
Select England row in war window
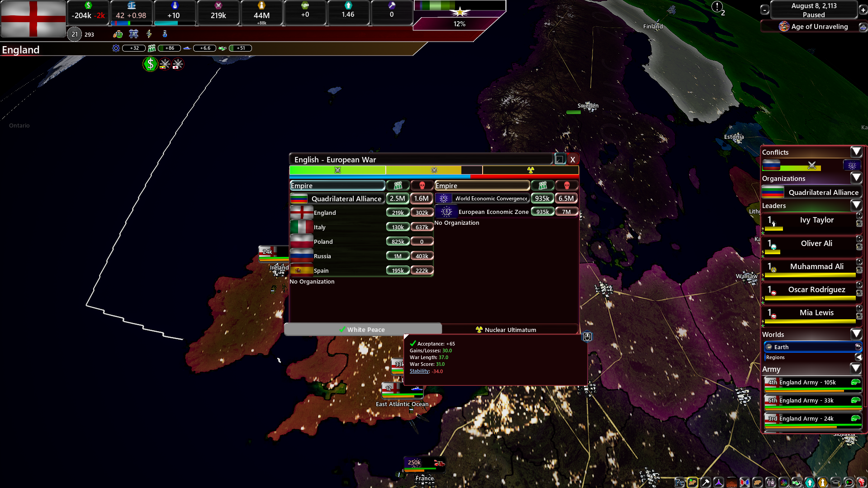361,213
